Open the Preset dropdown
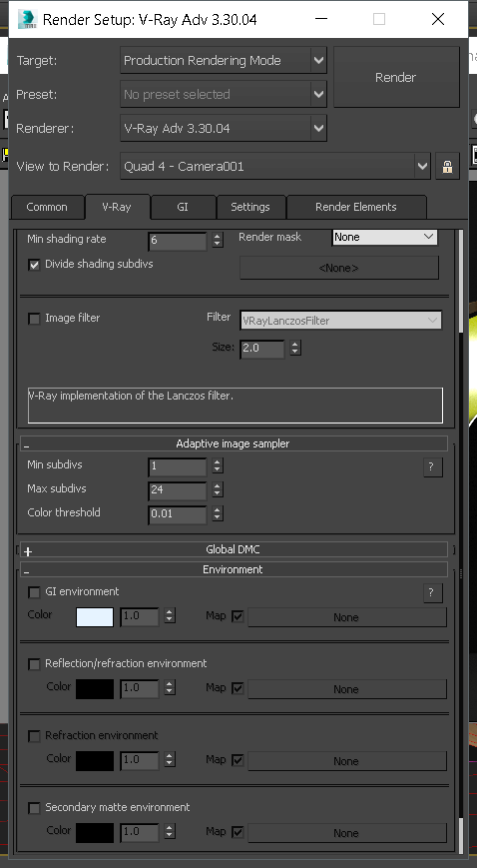Image resolution: width=477 pixels, height=868 pixels. 224,94
